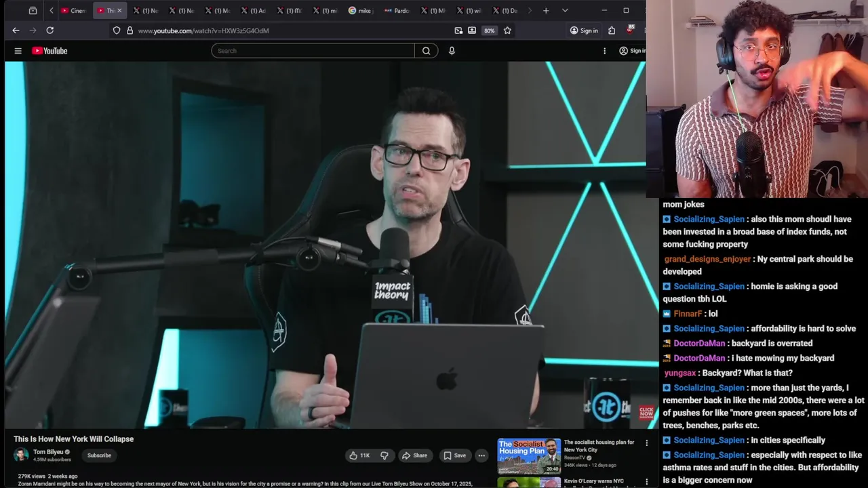The width and height of the screenshot is (868, 488).
Task: Open the socialist housing plan thumbnail
Action: 529,456
